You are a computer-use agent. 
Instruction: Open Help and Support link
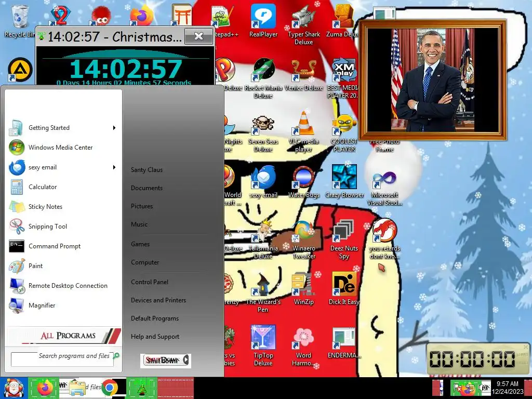[155, 337]
